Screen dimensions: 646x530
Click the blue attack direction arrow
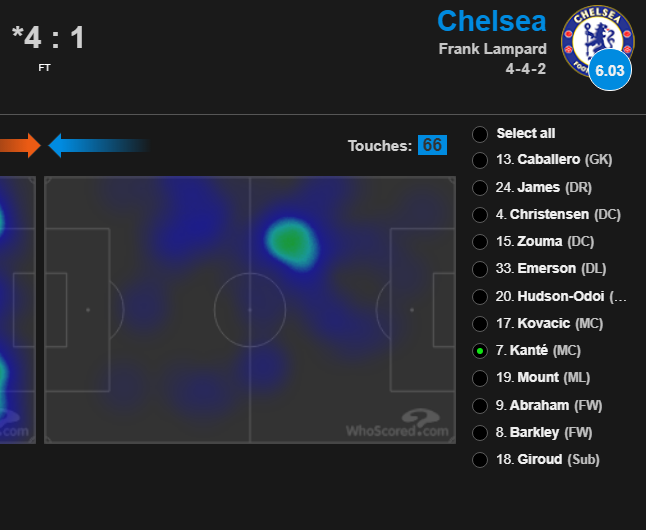[x=99, y=145]
